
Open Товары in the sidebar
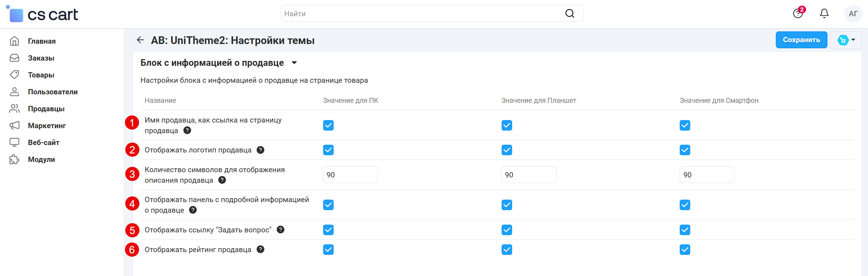(41, 75)
